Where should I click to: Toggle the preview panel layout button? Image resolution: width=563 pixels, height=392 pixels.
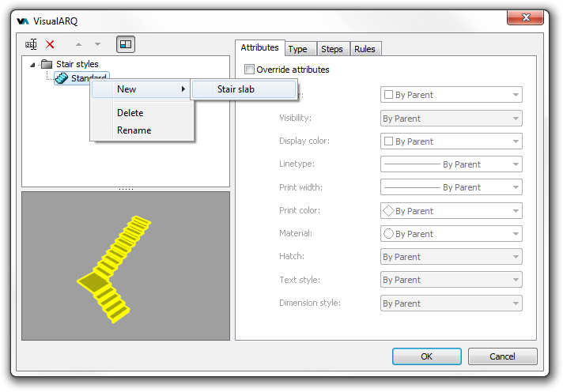tap(126, 45)
